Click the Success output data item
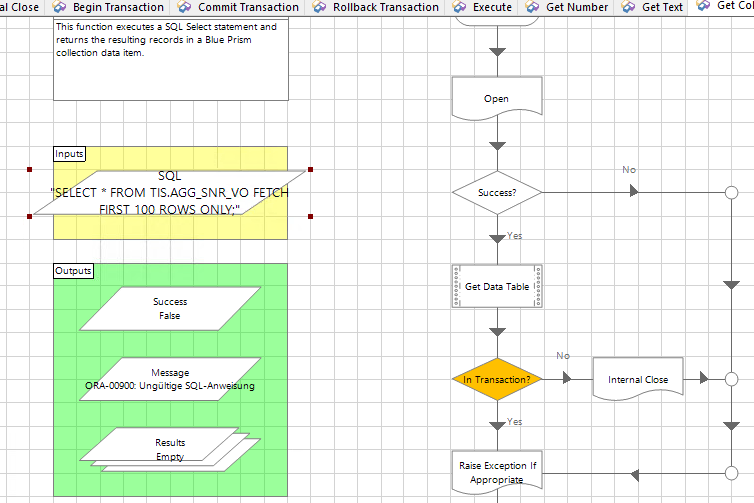The height and width of the screenshot is (503, 754). coord(170,308)
